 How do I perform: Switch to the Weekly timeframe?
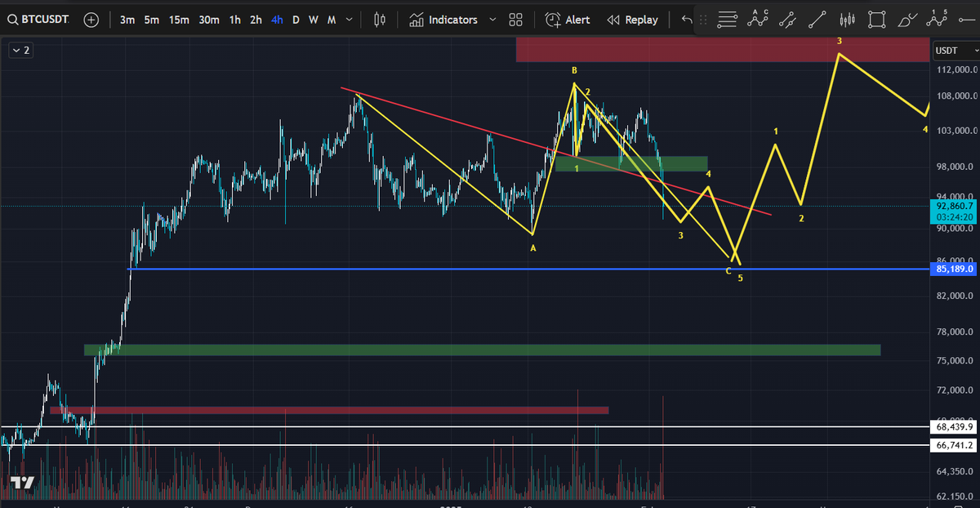click(313, 19)
